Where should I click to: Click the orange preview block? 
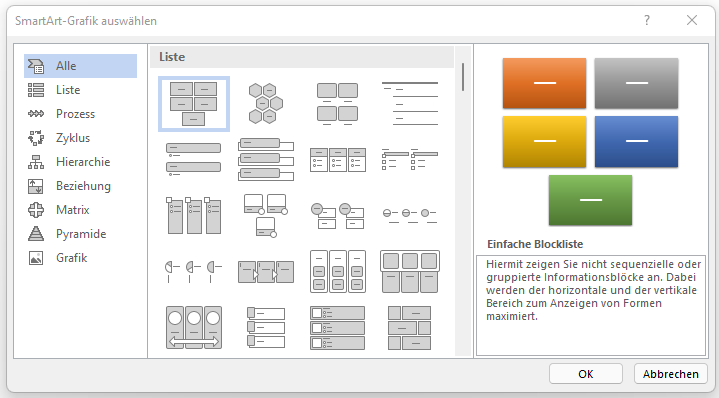(x=544, y=83)
